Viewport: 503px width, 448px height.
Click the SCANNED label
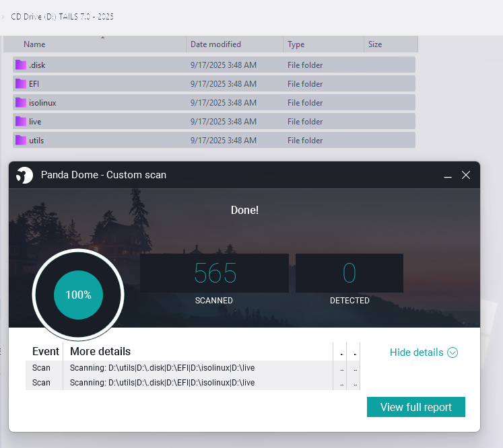(214, 301)
